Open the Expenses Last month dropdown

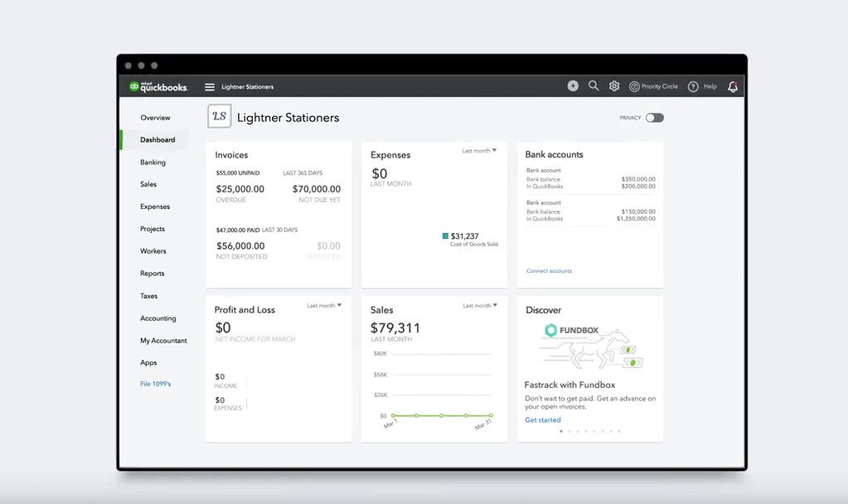tap(479, 151)
